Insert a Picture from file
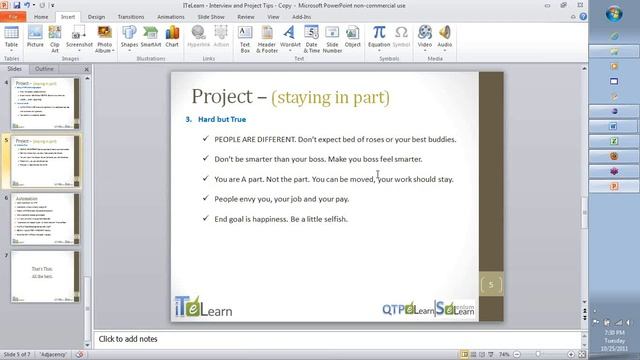This screenshot has height=360, width=640. pyautogui.click(x=35, y=36)
